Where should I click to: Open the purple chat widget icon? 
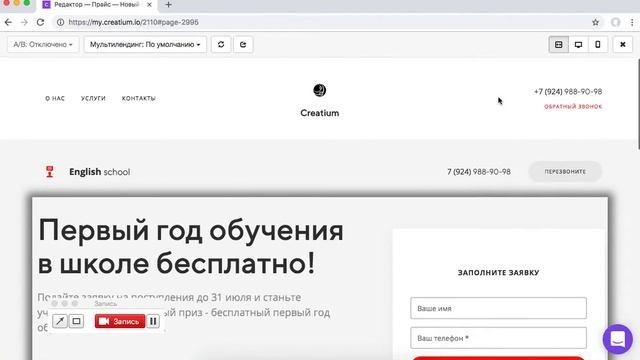[618, 339]
